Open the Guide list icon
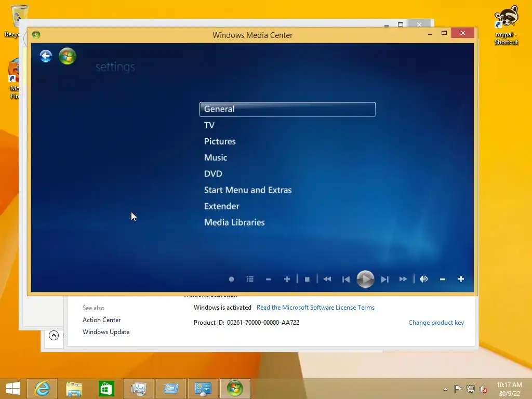The height and width of the screenshot is (399, 532). point(250,279)
